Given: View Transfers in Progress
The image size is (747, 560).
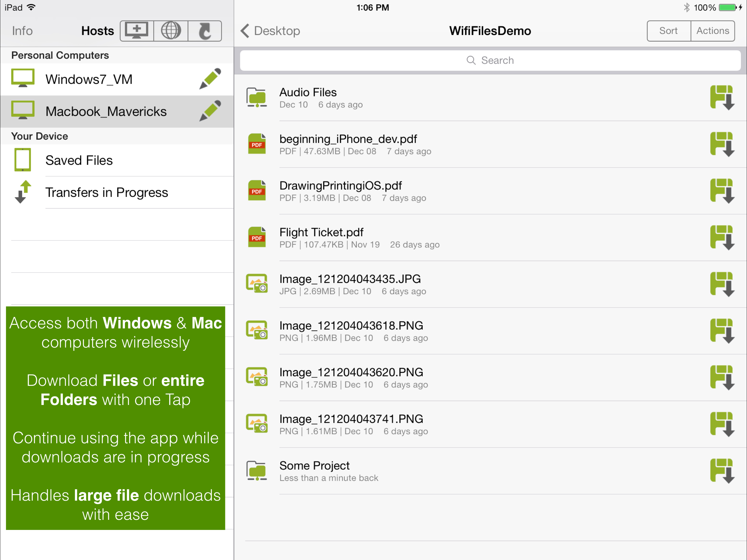Looking at the screenshot, I should pyautogui.click(x=117, y=192).
